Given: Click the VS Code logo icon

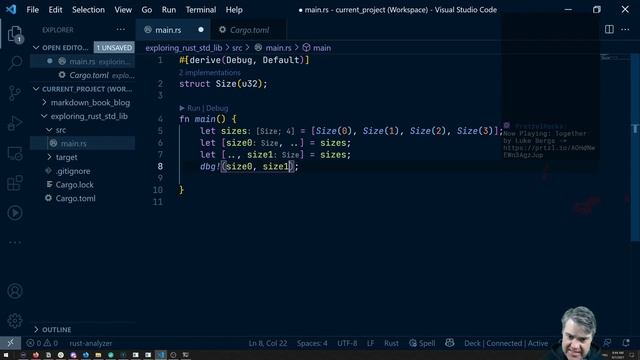Looking at the screenshot, I should [x=11, y=9].
